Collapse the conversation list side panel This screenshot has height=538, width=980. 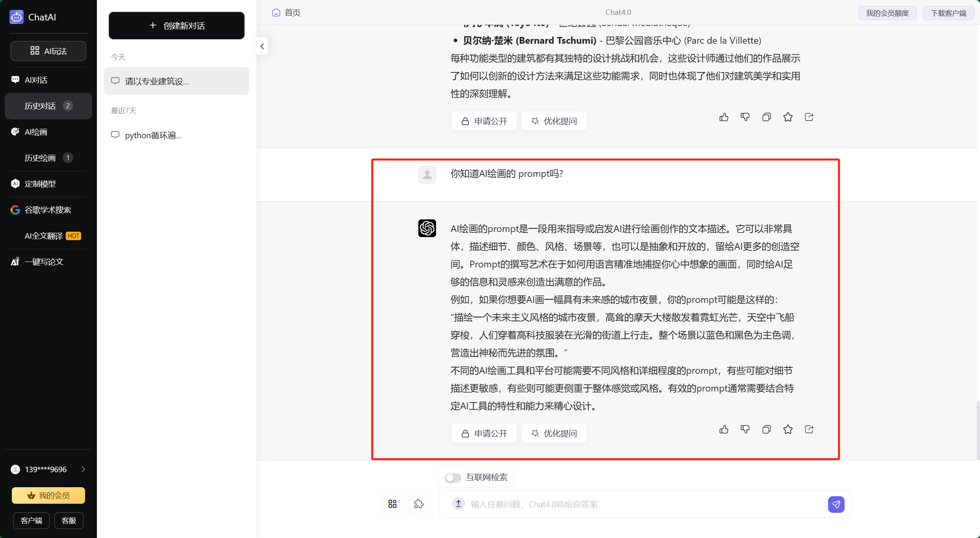coord(262,46)
